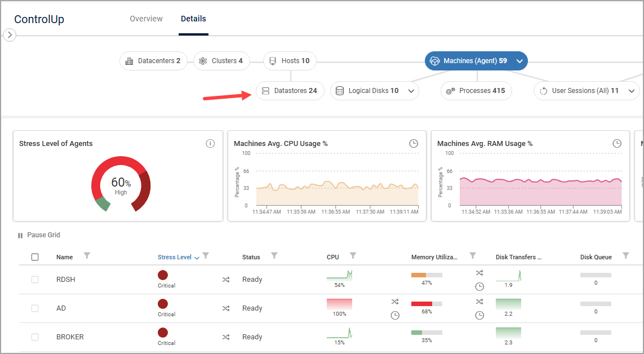644x354 pixels.
Task: Select the BROKER row checkbox
Action: 35,337
